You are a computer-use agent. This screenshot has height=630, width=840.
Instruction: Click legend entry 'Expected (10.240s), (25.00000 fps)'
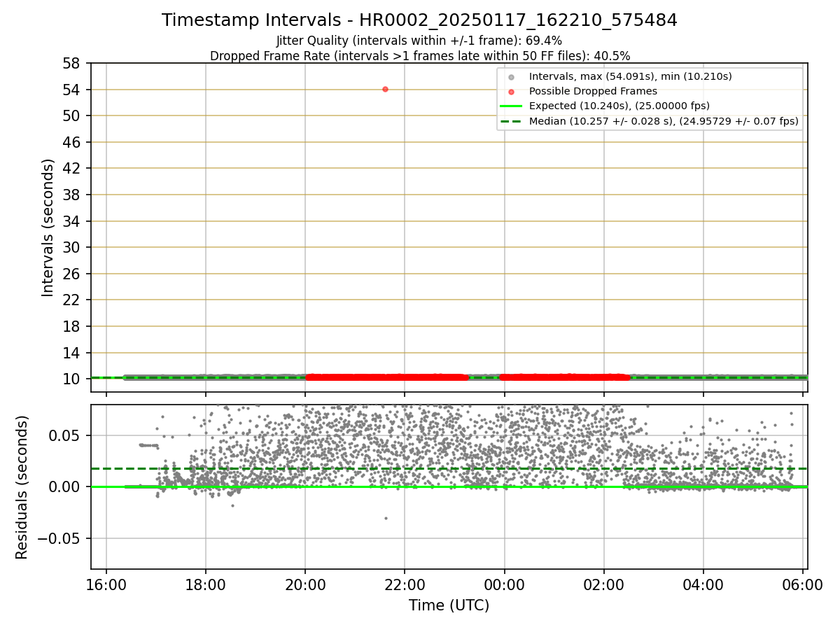point(619,106)
